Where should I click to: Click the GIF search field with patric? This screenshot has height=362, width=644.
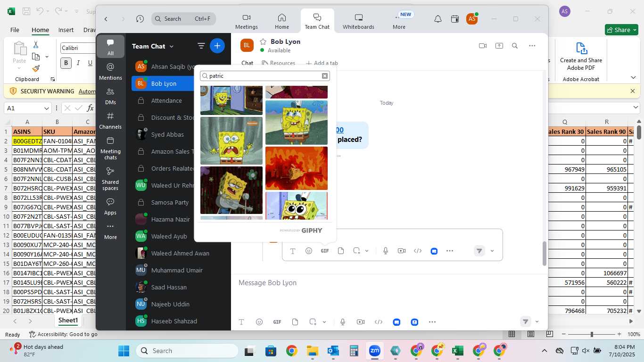pyautogui.click(x=265, y=76)
